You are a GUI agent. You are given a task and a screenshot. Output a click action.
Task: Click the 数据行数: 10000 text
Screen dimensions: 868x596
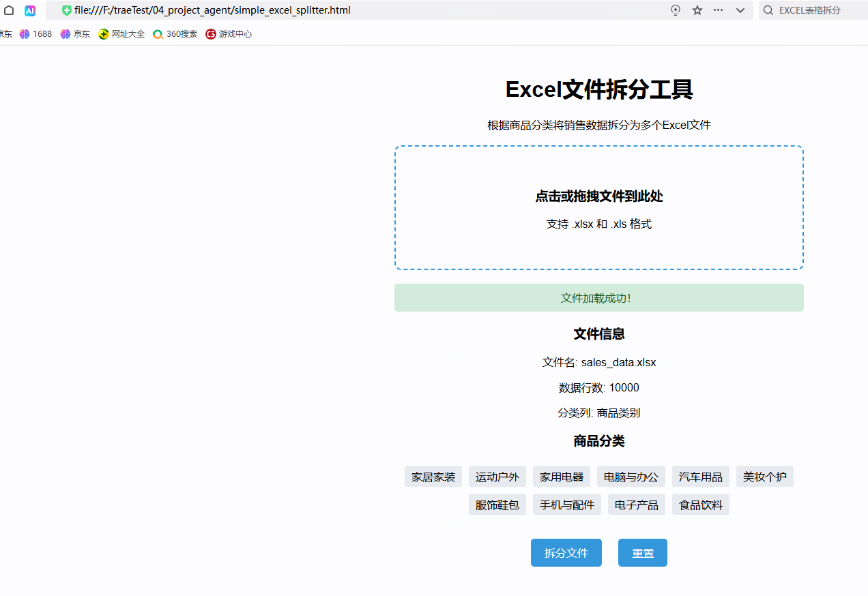pyautogui.click(x=599, y=387)
